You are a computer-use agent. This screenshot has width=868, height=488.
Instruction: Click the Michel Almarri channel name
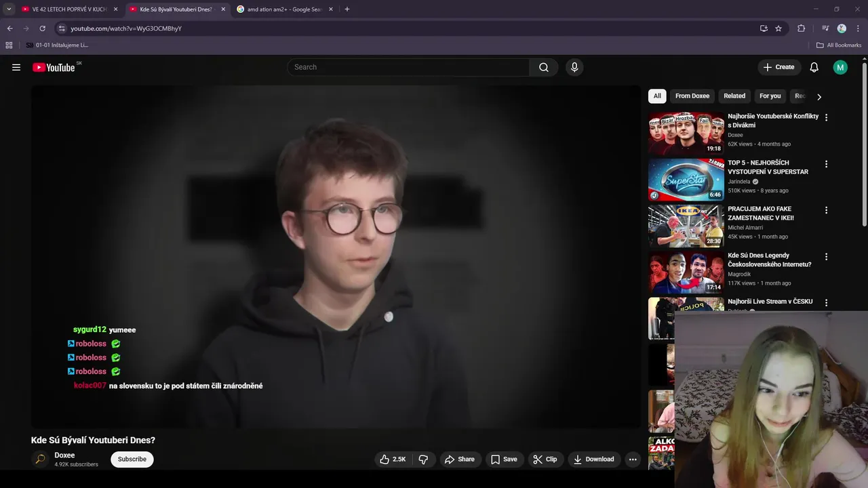click(x=745, y=228)
